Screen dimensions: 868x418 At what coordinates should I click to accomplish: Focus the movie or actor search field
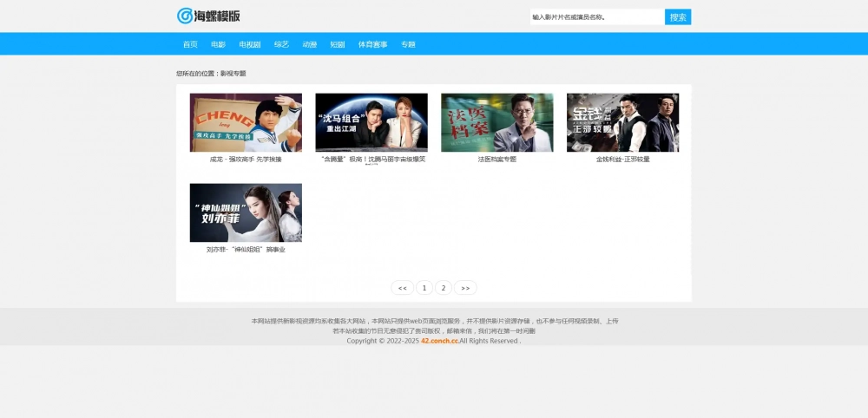(596, 16)
